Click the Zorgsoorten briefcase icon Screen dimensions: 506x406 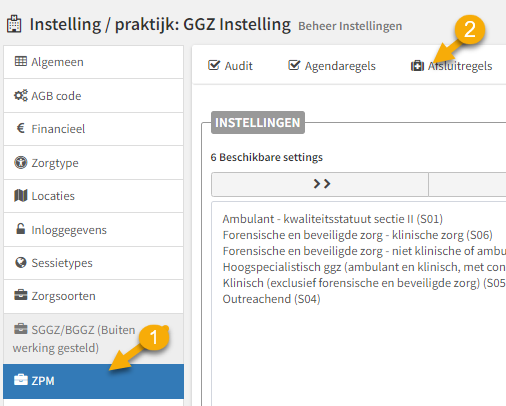tap(21, 295)
